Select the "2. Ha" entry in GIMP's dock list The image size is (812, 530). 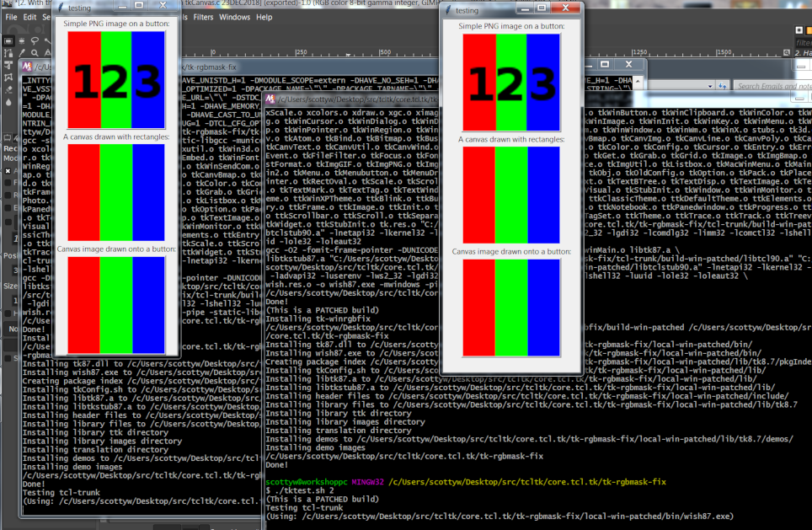click(804, 53)
